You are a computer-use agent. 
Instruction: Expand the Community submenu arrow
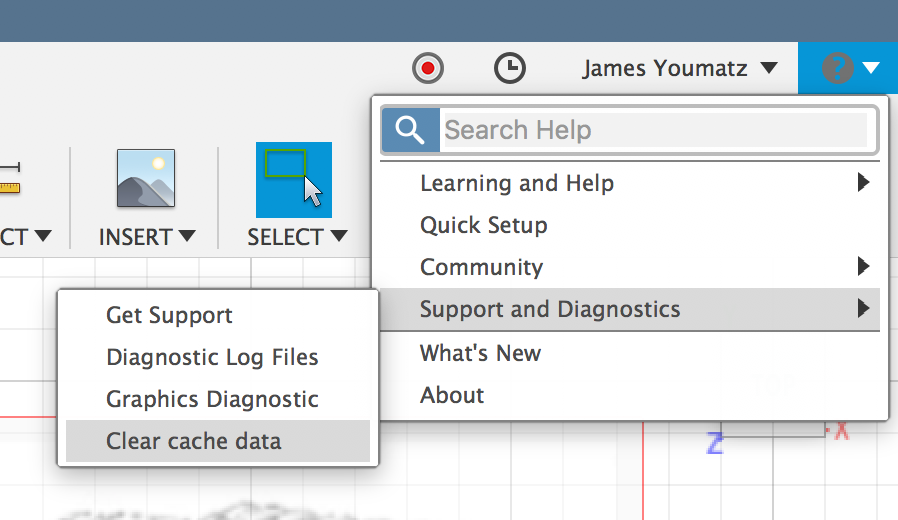(x=864, y=267)
